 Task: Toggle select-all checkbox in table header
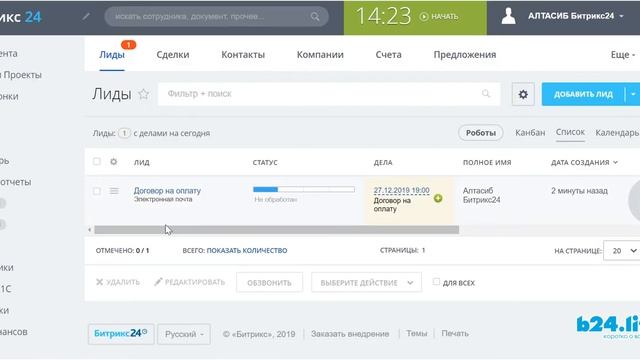[97, 162]
